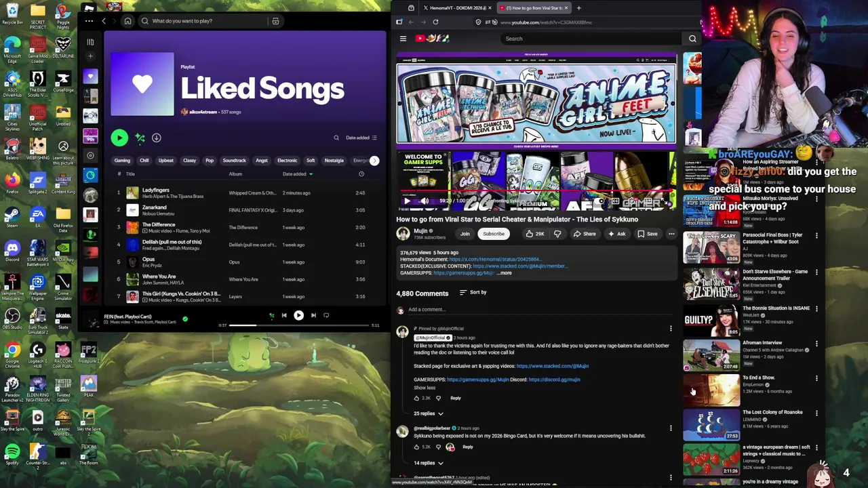Toggle repeat in Spotify player bar
The image size is (868, 488).
[326, 315]
